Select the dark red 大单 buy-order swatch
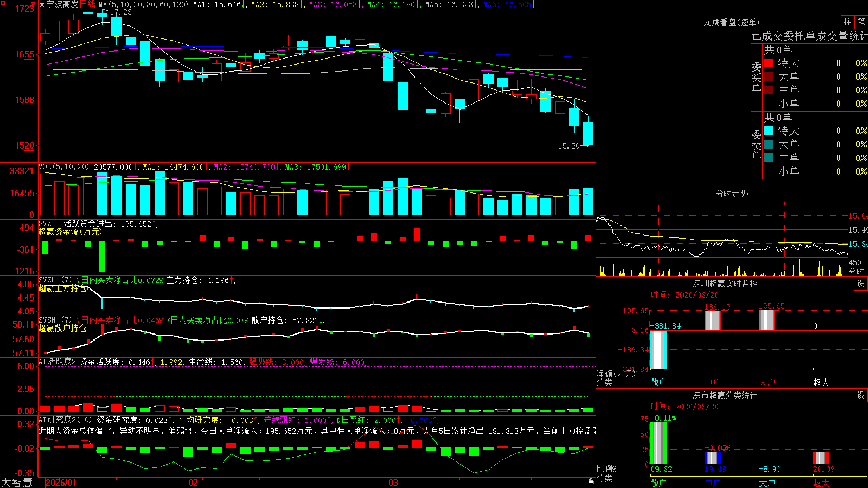Viewport: 868px width, 488px height. (768, 76)
